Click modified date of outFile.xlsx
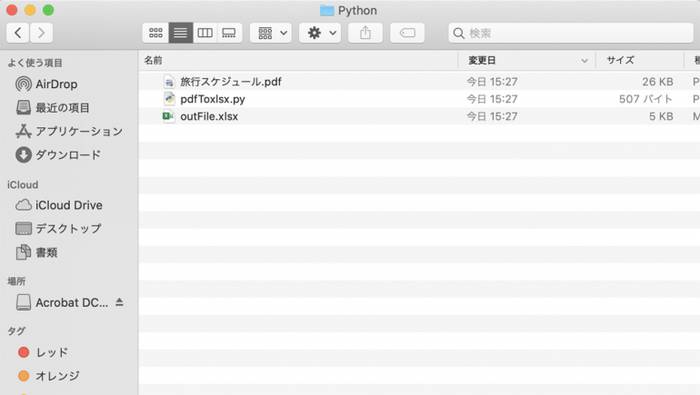 tap(492, 116)
